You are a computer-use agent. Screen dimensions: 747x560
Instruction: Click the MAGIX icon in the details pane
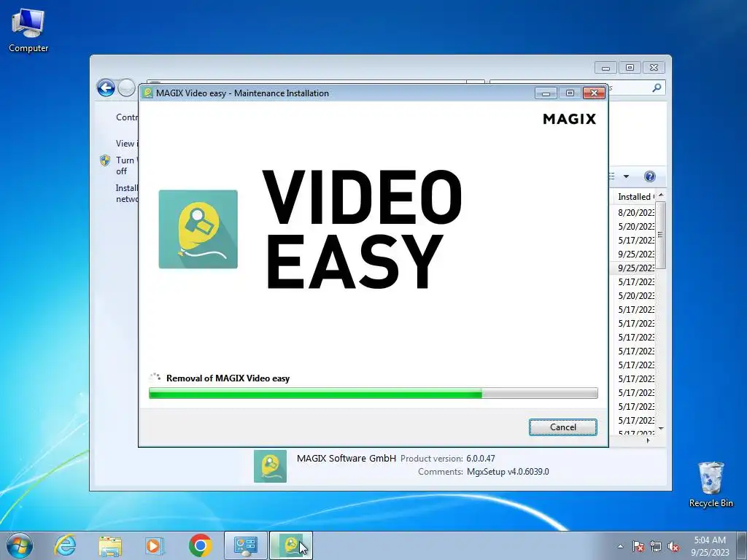[x=270, y=466]
